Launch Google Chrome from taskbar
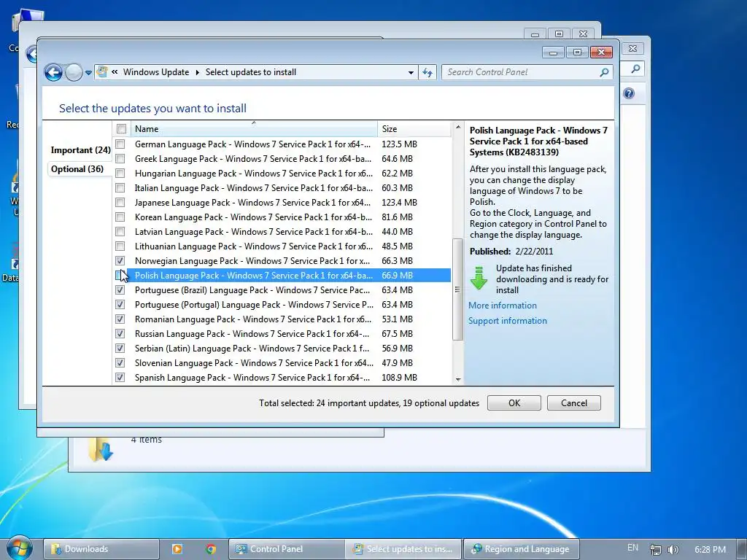747x560 pixels. click(211, 549)
